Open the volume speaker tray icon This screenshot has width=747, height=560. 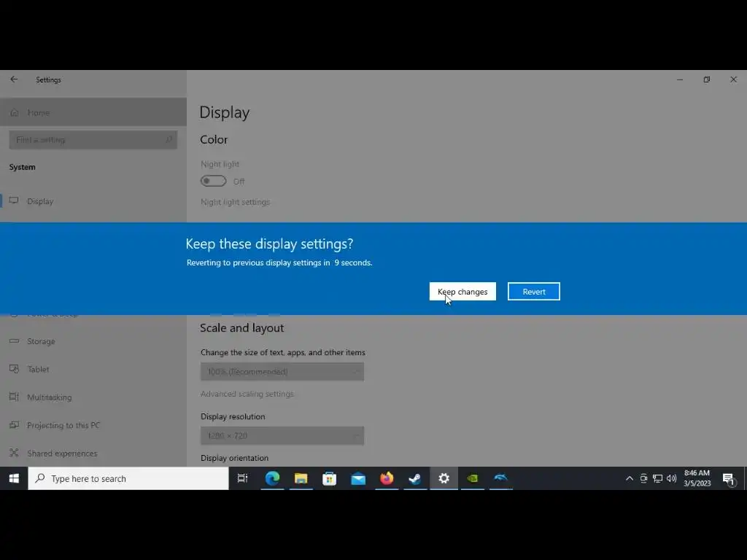pos(672,478)
